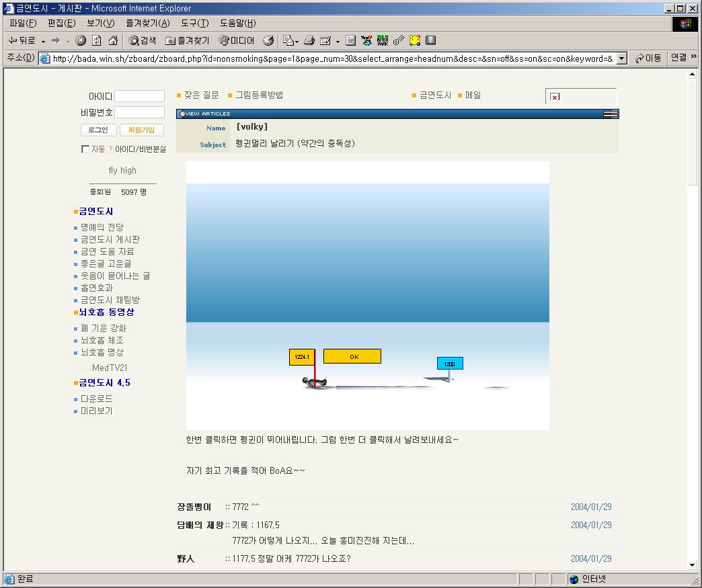Expand the address bar URL dropdown

pos(621,58)
